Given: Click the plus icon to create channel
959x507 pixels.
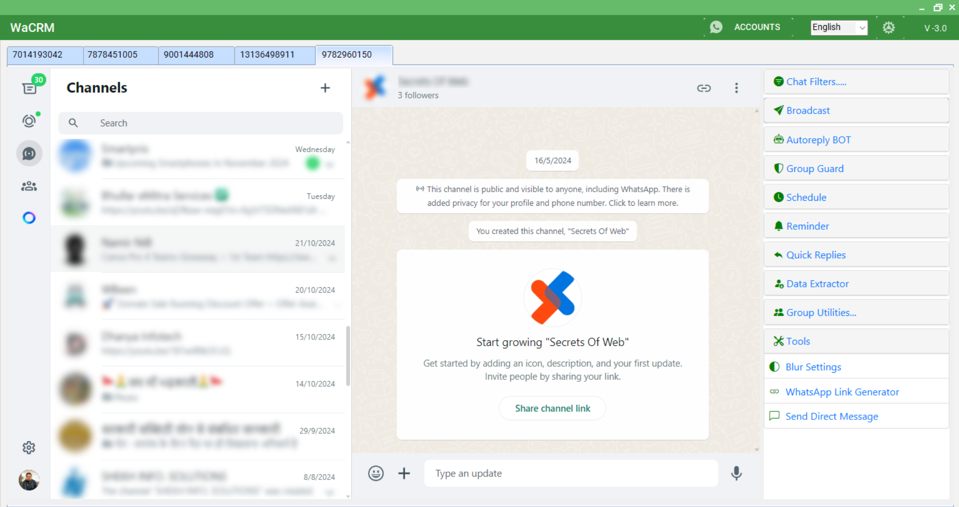Looking at the screenshot, I should point(325,88).
